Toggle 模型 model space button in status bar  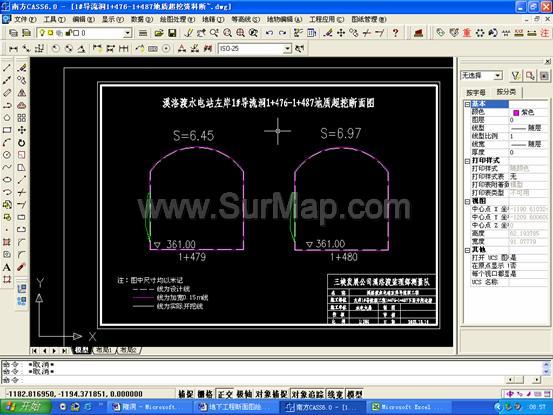coord(354,394)
